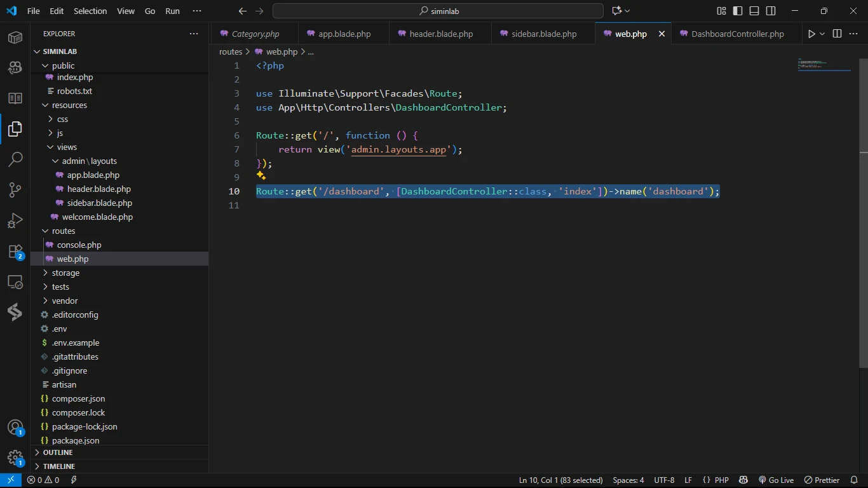The height and width of the screenshot is (488, 868).
Task: Click the PHP language mode indicator
Action: coord(721,480)
